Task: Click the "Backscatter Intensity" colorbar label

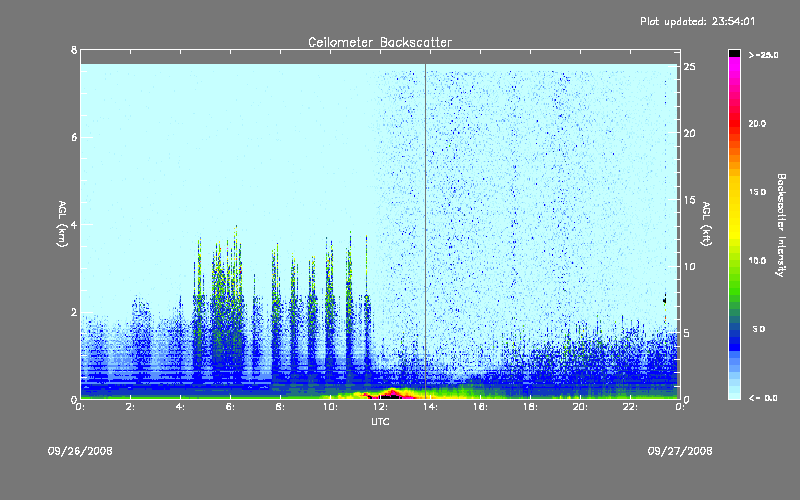Action: click(781, 225)
